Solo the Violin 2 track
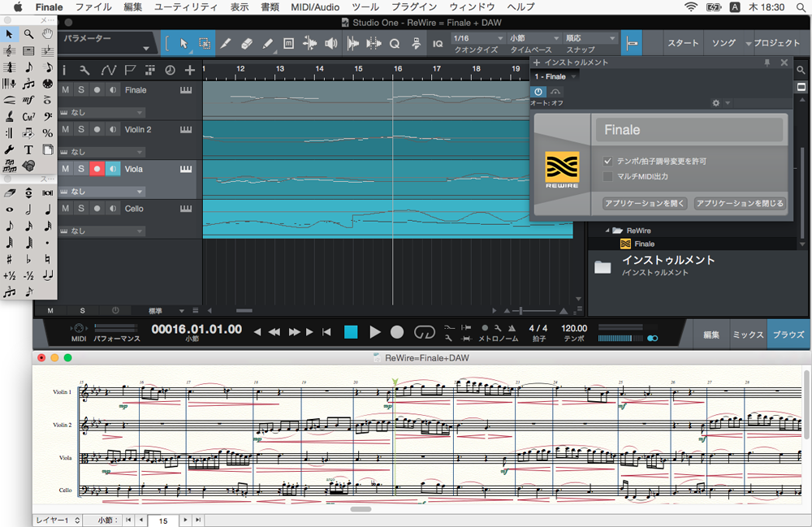This screenshot has width=812, height=527. pos(81,129)
